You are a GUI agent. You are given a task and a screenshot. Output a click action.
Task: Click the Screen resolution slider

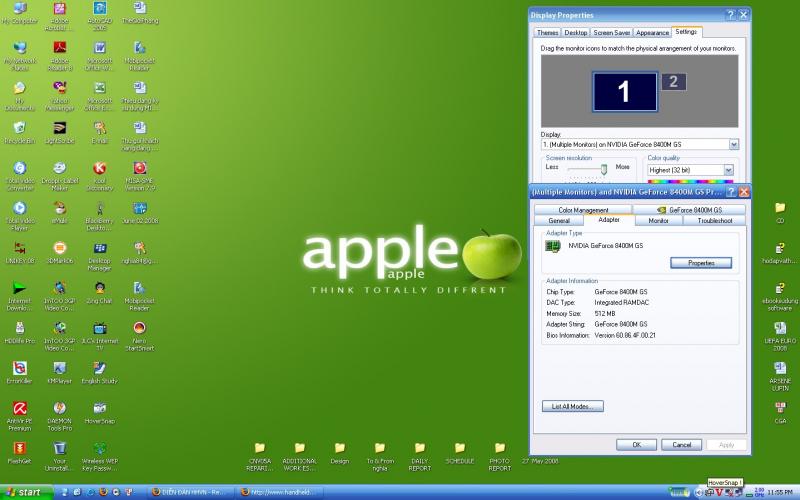(604, 169)
